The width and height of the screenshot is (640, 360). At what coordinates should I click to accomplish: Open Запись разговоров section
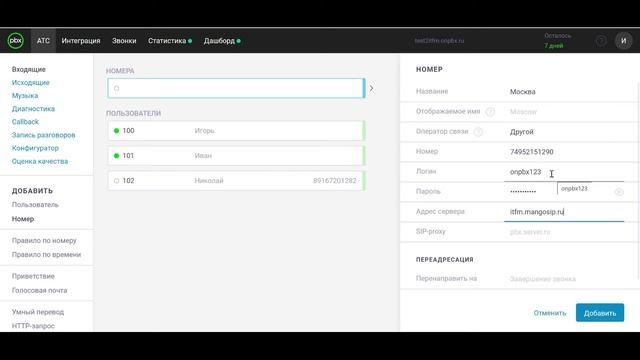coord(43,135)
